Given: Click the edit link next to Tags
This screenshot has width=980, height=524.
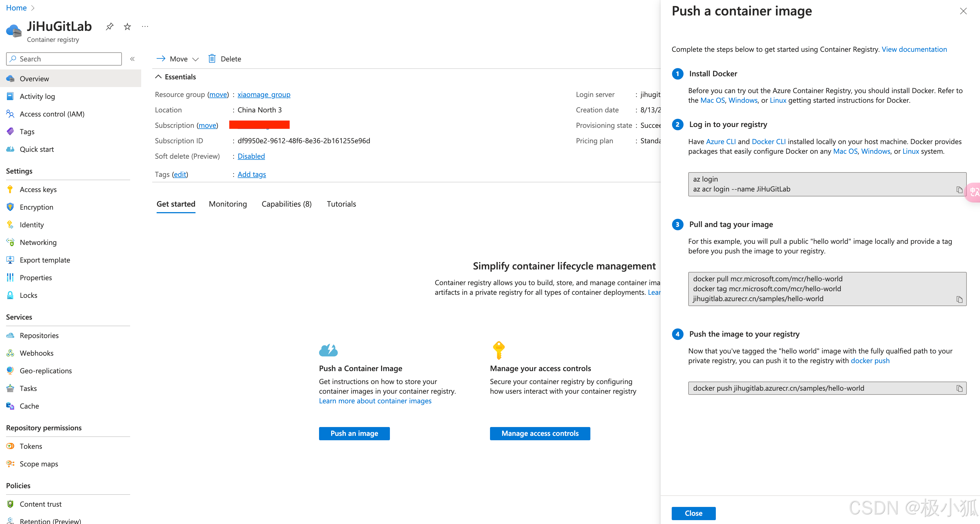Looking at the screenshot, I should click(x=180, y=174).
